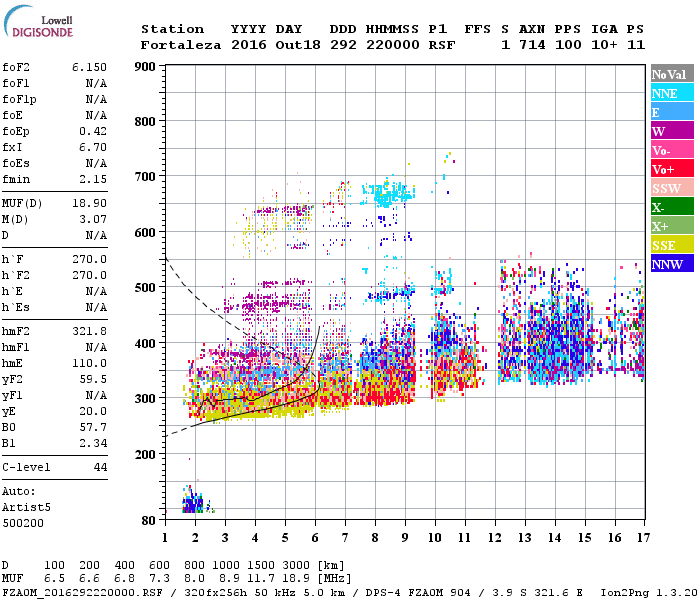Click the B1 value 2.34

click(93, 443)
